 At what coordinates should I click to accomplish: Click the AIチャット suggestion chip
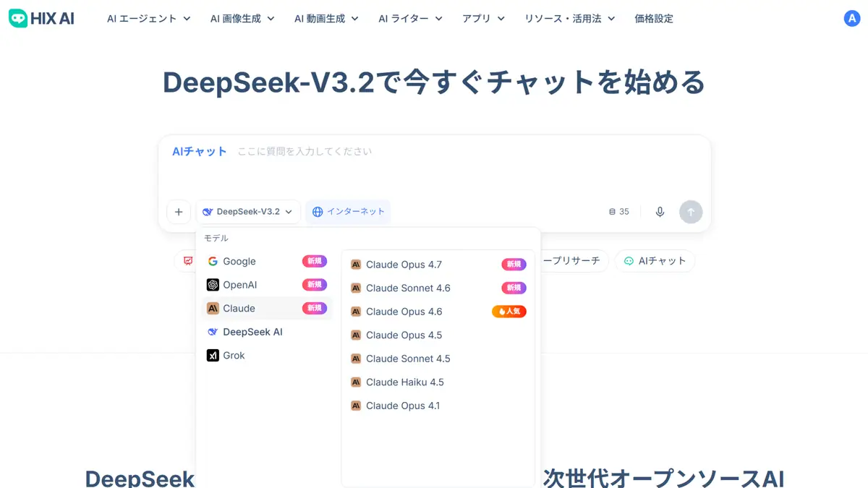(655, 261)
